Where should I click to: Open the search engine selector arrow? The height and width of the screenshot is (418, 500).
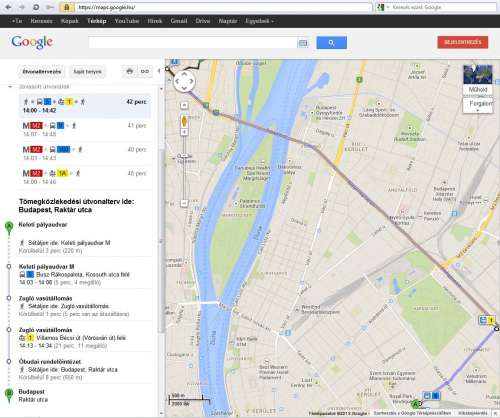click(388, 7)
